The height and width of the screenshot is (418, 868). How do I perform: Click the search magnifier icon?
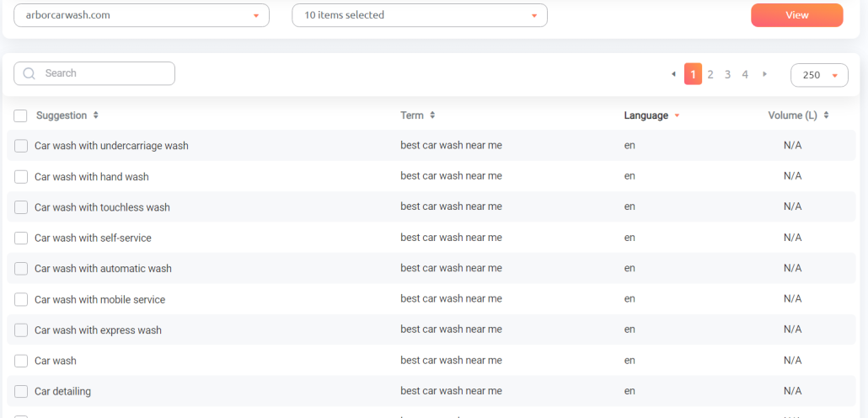click(x=29, y=73)
